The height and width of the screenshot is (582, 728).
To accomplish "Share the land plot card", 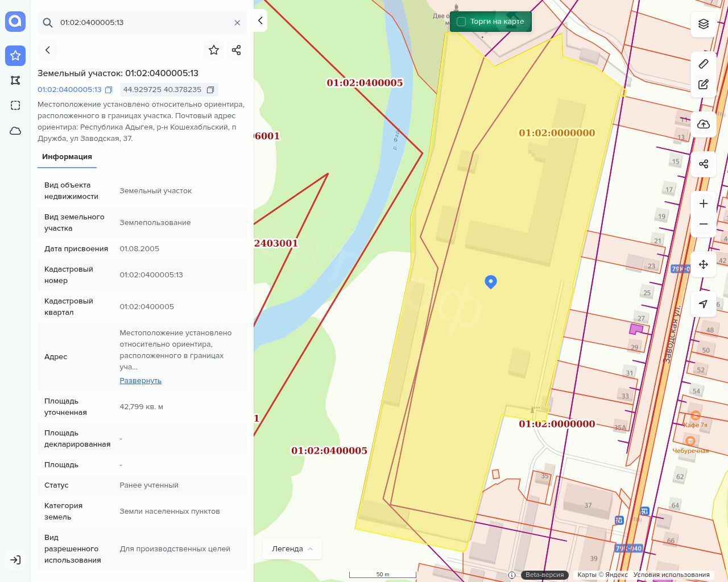I will [237, 50].
